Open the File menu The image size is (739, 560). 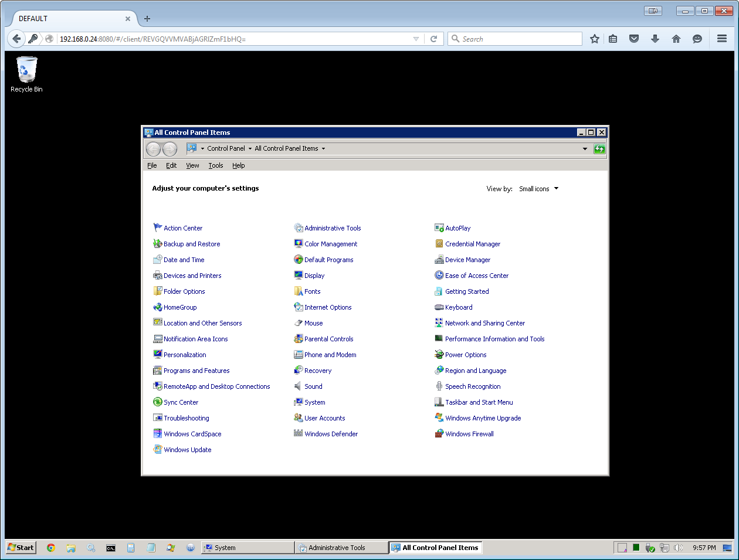click(x=152, y=165)
